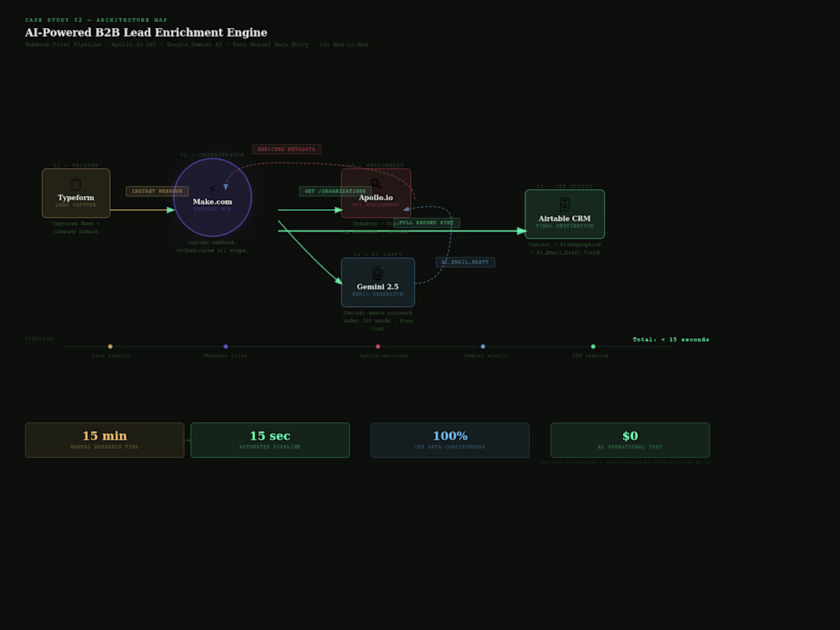
Task: Click 'Captures Name + Company Domain' caption
Action: (x=76, y=228)
